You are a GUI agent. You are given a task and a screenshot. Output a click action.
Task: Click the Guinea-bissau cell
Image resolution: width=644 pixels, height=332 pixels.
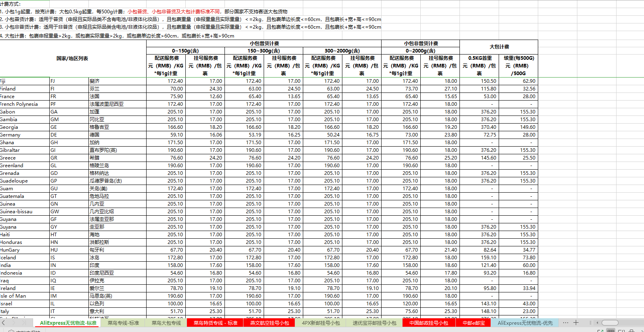point(25,212)
